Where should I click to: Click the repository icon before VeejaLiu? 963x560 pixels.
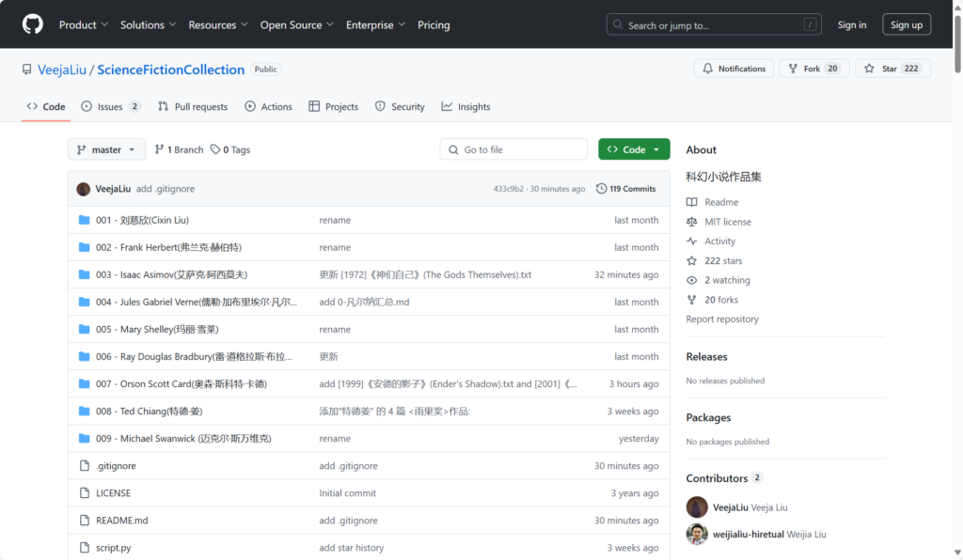tap(26, 70)
